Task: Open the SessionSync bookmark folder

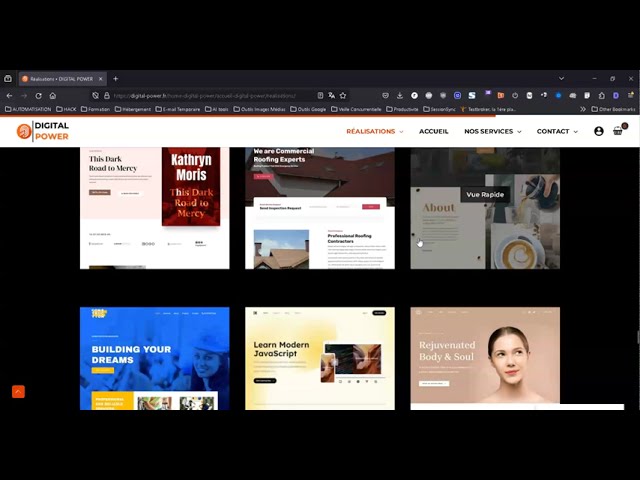Action: click(440, 109)
